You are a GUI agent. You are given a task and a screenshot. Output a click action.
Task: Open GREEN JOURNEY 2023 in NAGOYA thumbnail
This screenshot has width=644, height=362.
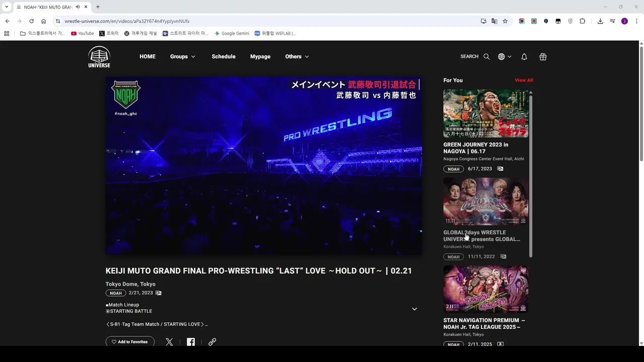pos(486,113)
